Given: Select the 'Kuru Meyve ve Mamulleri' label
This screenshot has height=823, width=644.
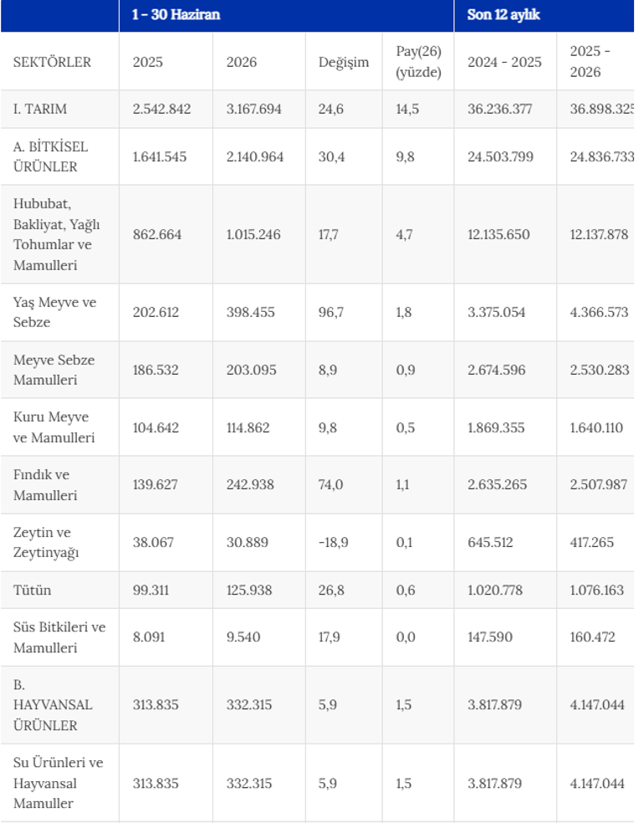Looking at the screenshot, I should [x=54, y=427].
